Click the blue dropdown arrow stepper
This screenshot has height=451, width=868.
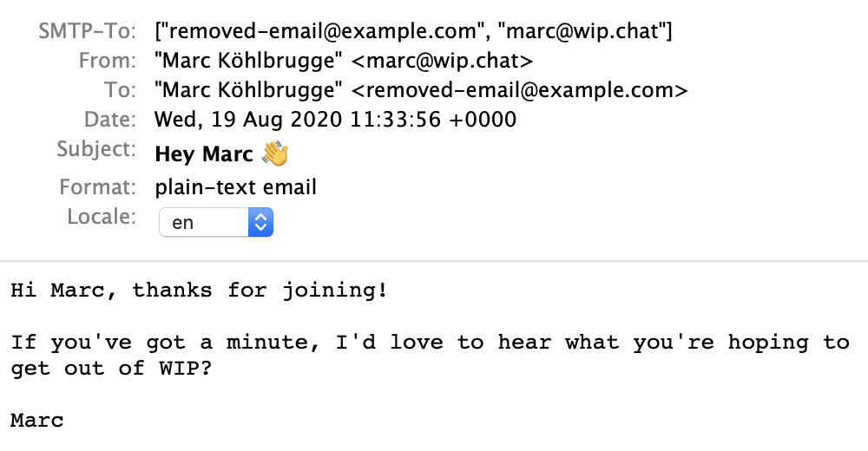260,222
